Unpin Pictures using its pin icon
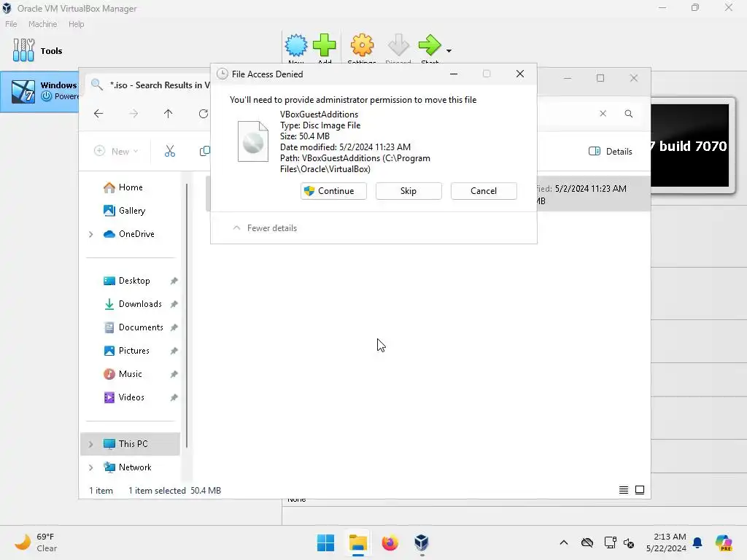The height and width of the screenshot is (560, 747). coord(174,351)
